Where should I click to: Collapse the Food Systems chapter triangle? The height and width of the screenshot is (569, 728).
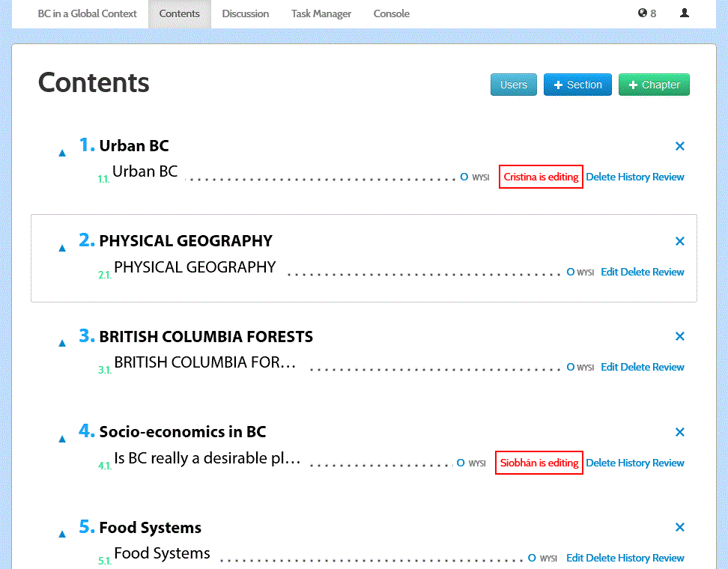click(62, 533)
